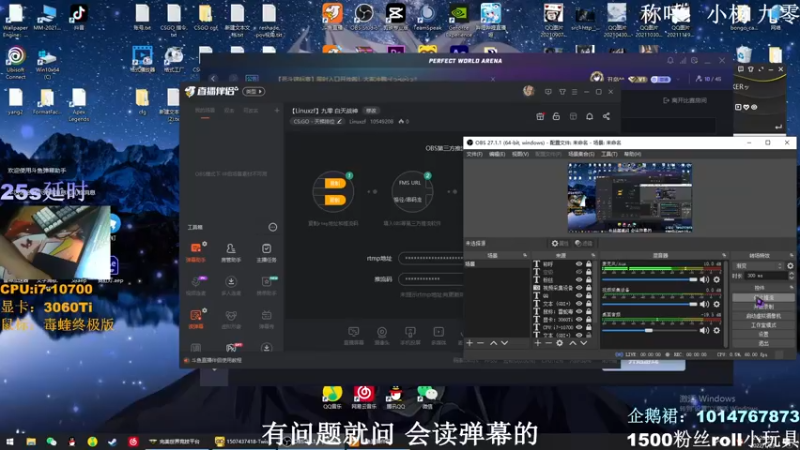800x450 pixels.
Task: Click unlock icon in streaming assistant header
Action: point(556,116)
